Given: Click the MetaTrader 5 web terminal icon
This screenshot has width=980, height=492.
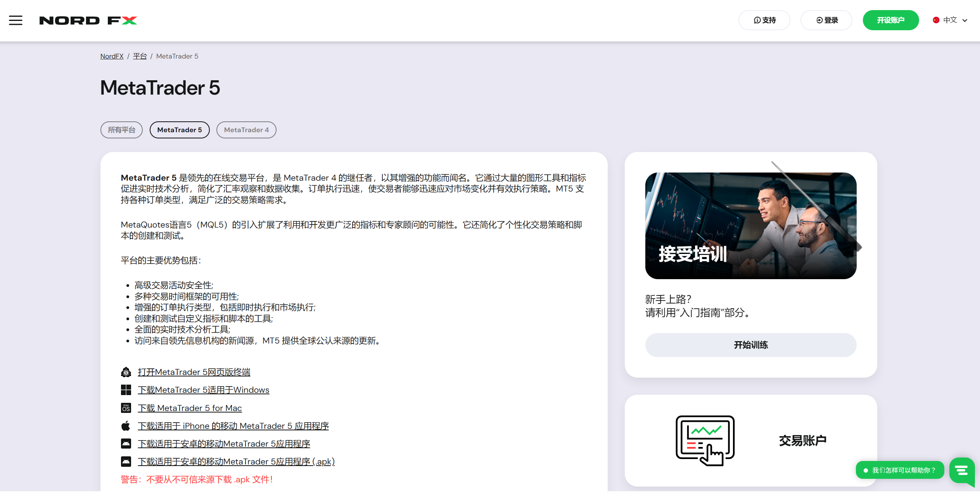Looking at the screenshot, I should [126, 372].
